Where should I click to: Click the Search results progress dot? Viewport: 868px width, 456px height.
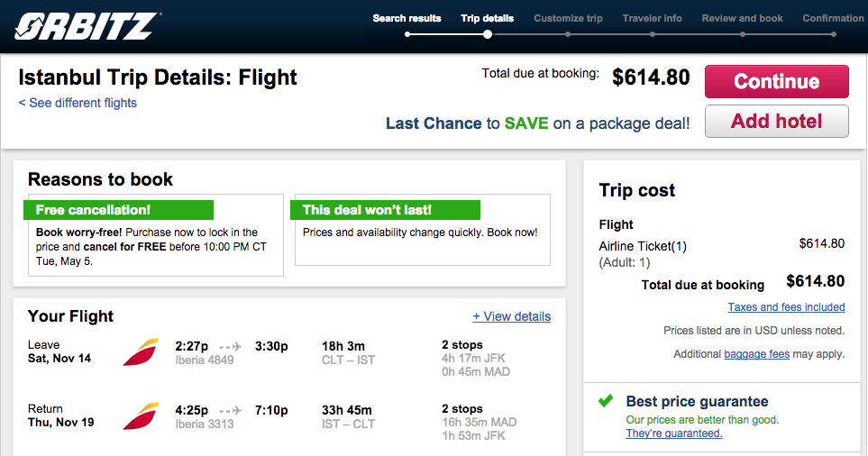click(x=407, y=34)
